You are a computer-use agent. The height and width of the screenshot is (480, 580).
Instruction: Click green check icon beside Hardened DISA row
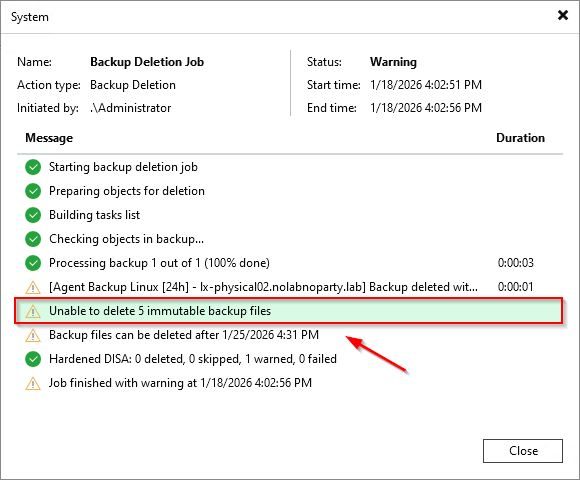point(33,359)
